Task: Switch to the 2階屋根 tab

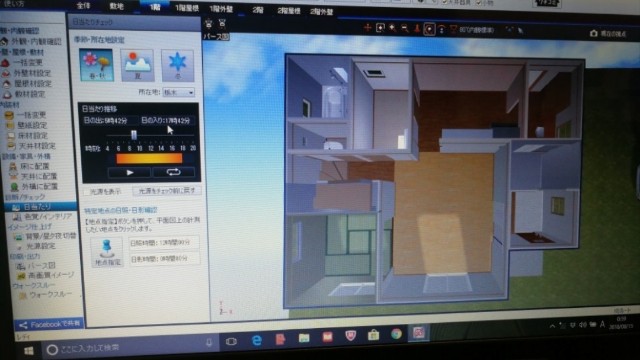Action: (289, 11)
